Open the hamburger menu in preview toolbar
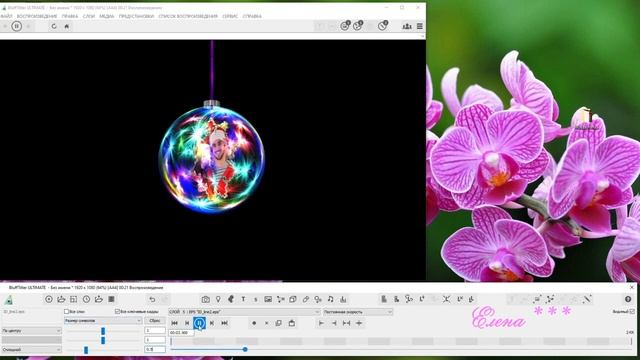The height and width of the screenshot is (360, 640). click(x=420, y=26)
